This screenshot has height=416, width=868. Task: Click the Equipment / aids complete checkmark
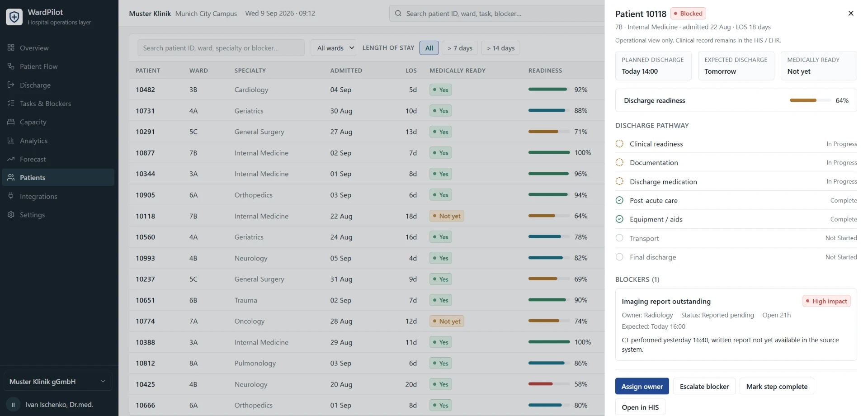point(619,219)
